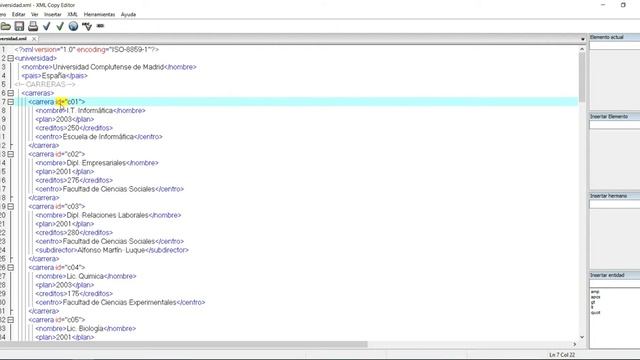
Task: Check well-formedness with the blue checkmark
Action: [47, 27]
